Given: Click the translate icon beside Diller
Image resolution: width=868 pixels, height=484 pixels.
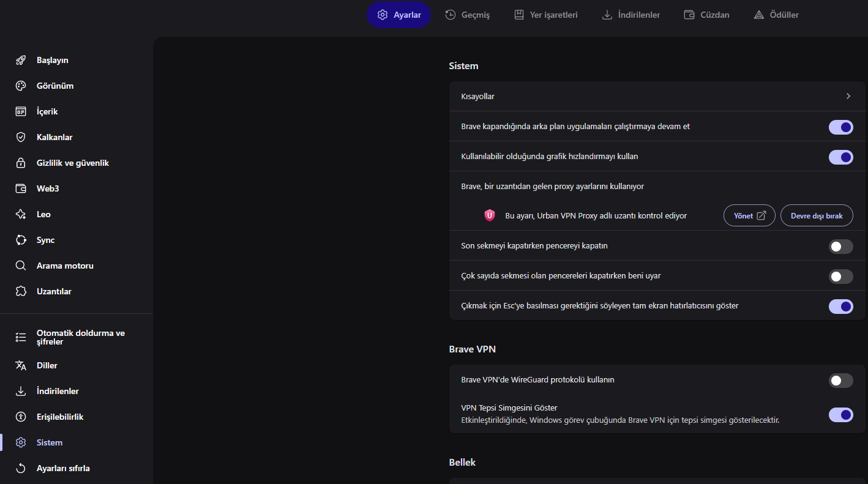Looking at the screenshot, I should pyautogui.click(x=21, y=365).
